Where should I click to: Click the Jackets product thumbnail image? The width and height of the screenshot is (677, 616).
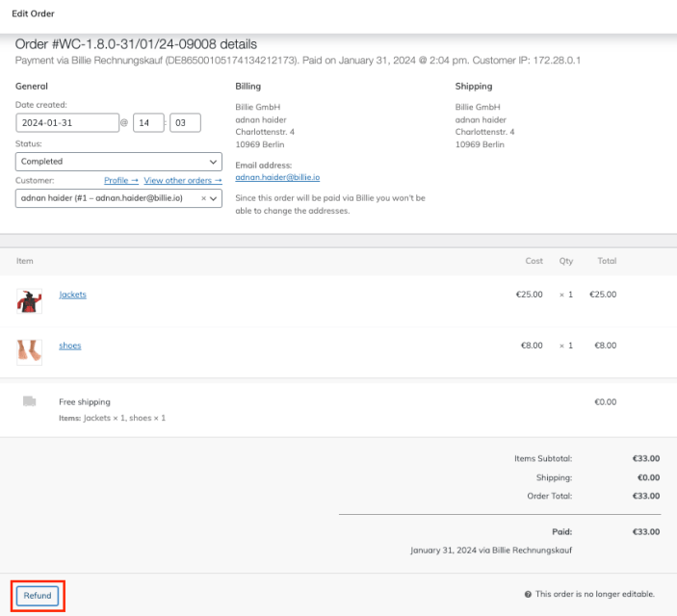(29, 300)
